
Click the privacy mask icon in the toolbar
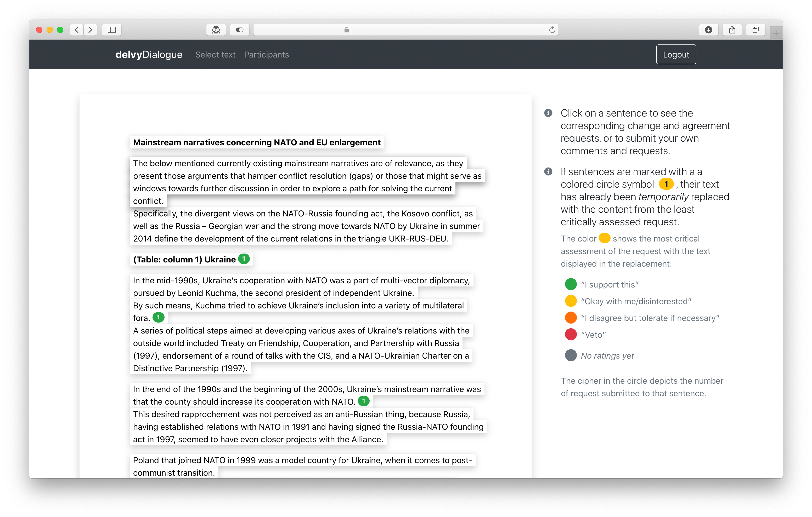[216, 30]
